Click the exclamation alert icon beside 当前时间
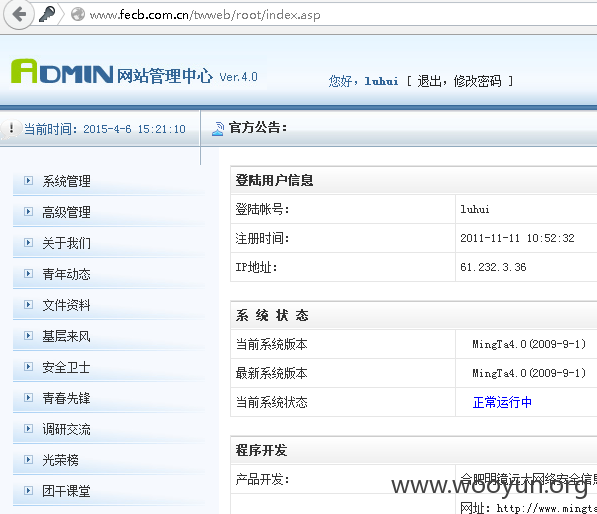597x514 pixels. click(11, 128)
